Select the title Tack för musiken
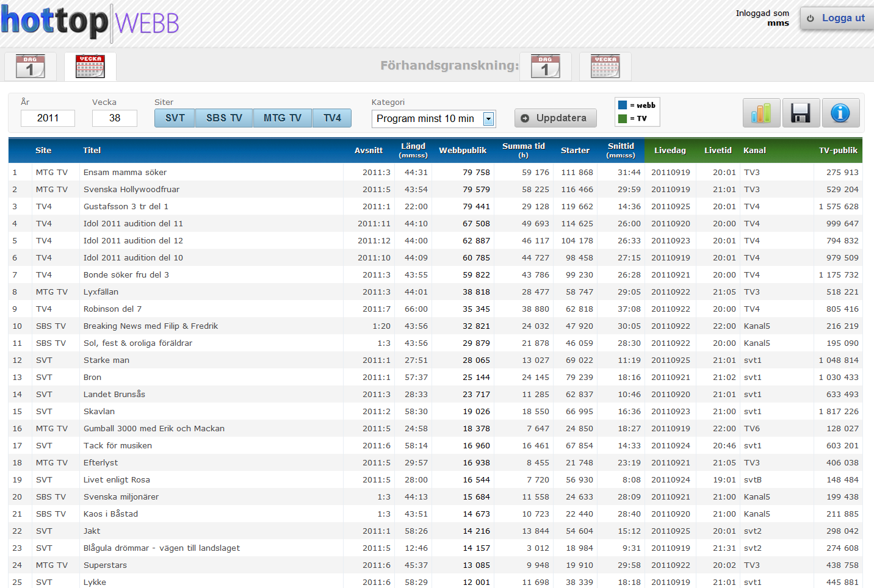This screenshot has height=588, width=874. click(x=118, y=445)
